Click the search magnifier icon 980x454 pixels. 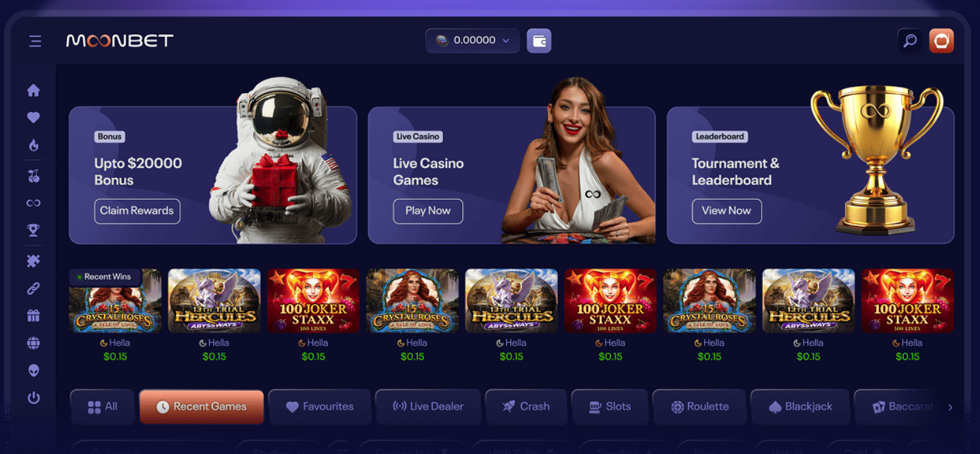point(910,41)
